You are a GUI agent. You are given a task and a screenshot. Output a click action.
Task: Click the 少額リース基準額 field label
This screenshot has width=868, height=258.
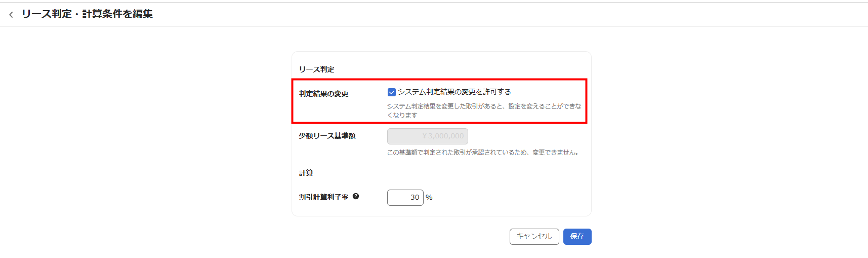(x=327, y=136)
